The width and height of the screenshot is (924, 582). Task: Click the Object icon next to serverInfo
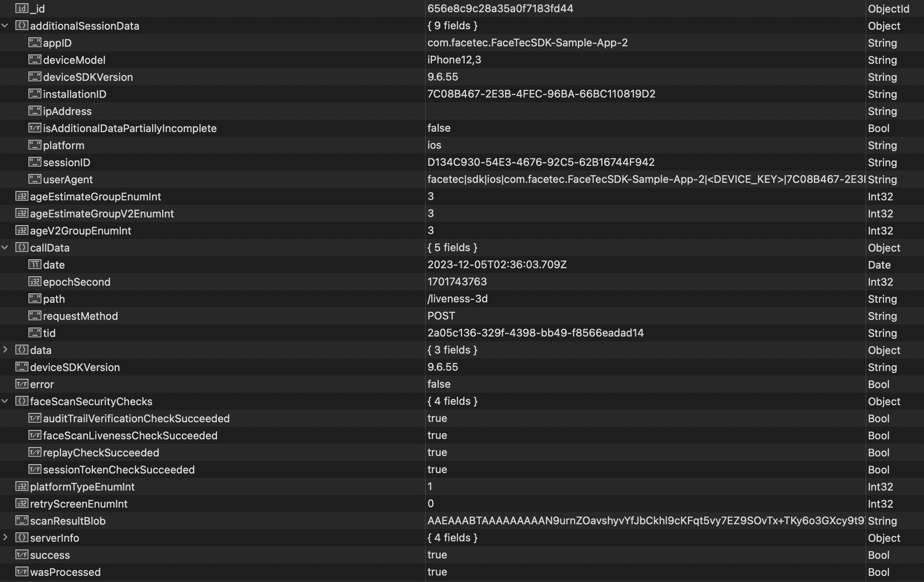(21, 538)
